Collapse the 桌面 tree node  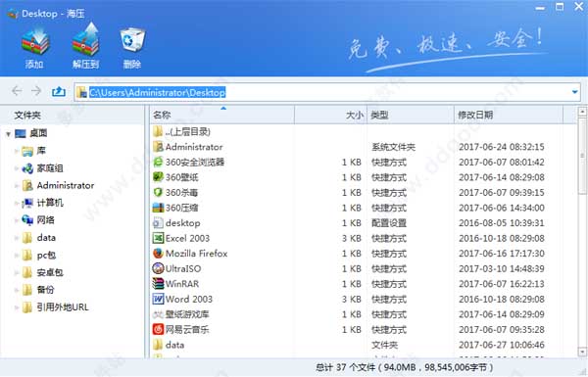click(8, 134)
